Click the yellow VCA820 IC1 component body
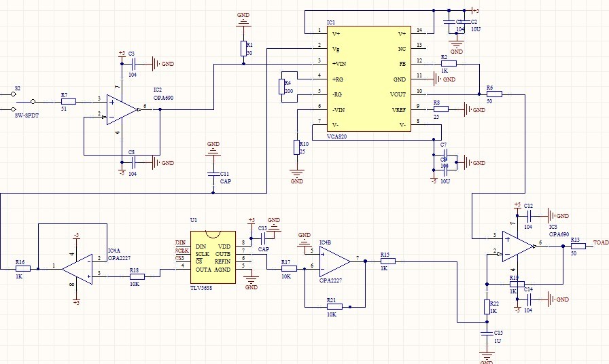Viewport: 609px width, 364px height. point(369,79)
